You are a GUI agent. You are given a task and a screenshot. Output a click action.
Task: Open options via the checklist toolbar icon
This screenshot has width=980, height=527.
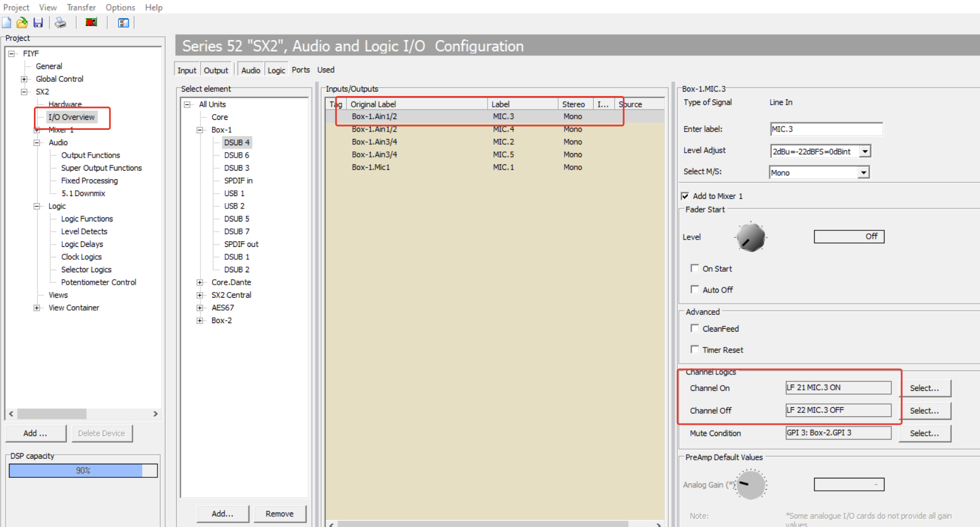(123, 23)
